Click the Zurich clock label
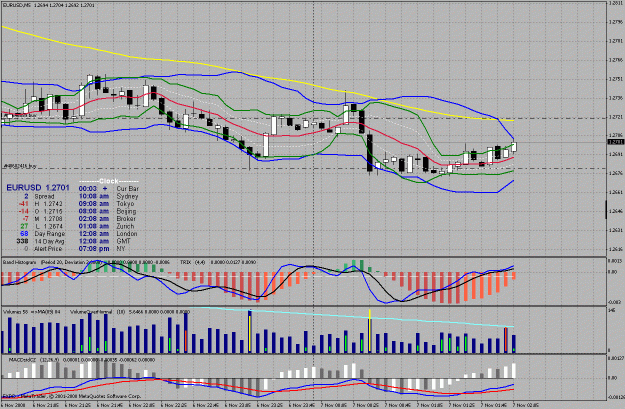The image size is (625, 409). click(x=125, y=226)
